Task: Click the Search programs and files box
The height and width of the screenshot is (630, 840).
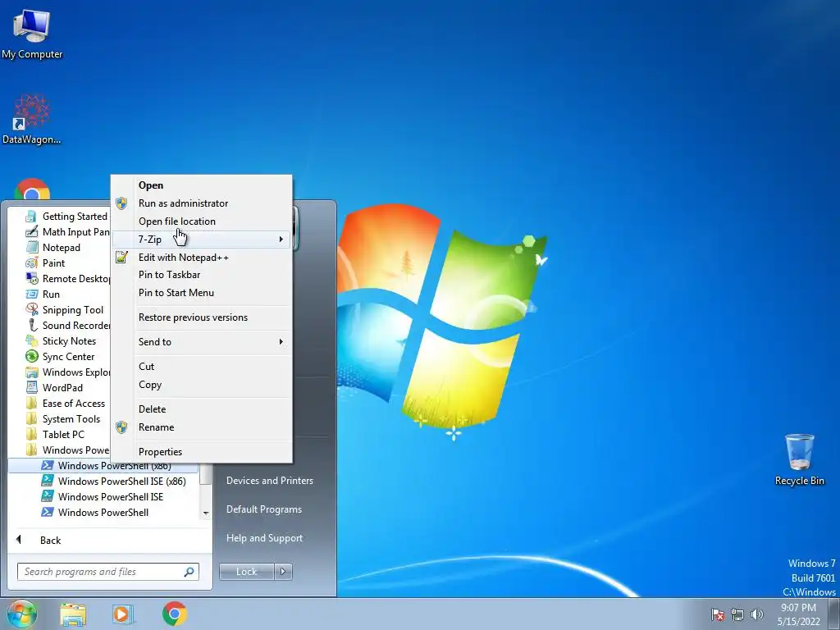Action: [x=108, y=572]
